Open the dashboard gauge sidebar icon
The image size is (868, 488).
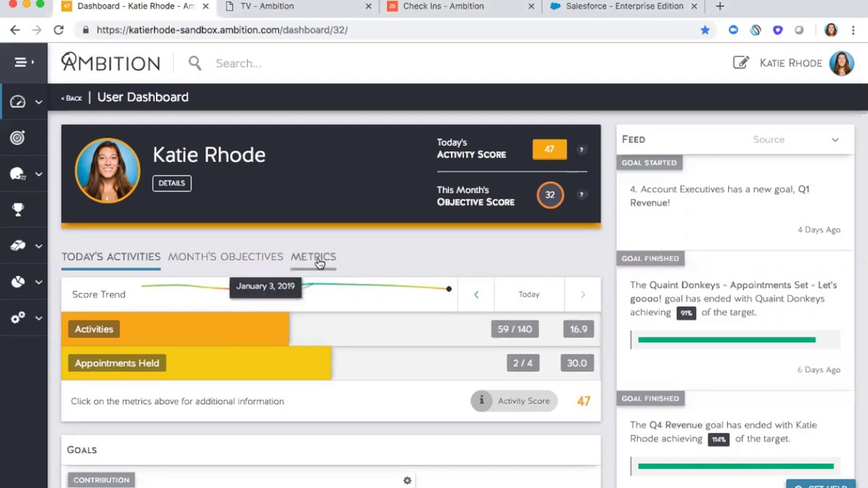18,102
